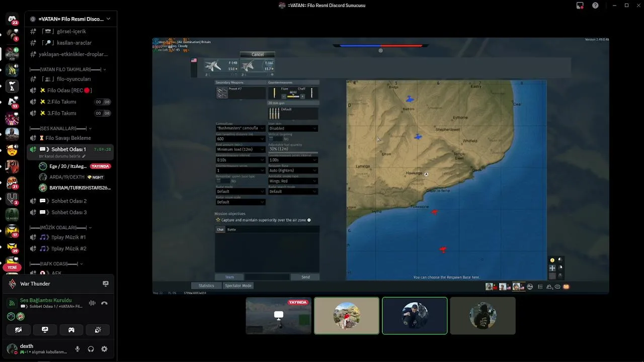Screen dimensions: 644x362
Task: Disconnect from voice with hang-up icon
Action: point(104,303)
